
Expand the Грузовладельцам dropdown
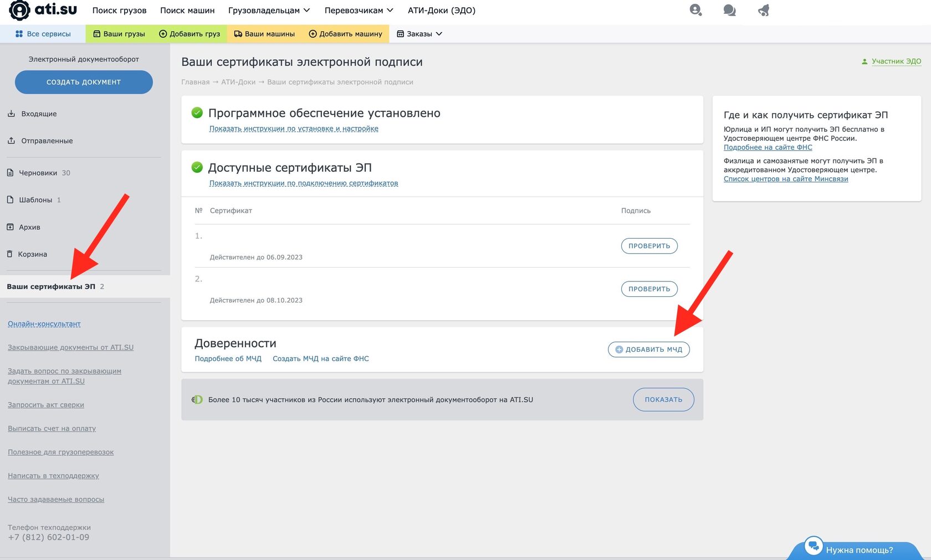pyautogui.click(x=269, y=11)
